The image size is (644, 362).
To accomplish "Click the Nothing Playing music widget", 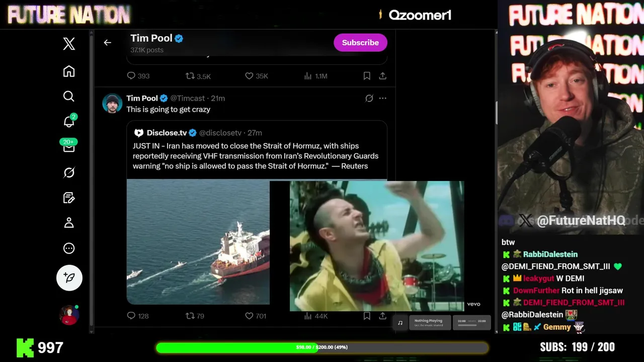I will click(430, 322).
